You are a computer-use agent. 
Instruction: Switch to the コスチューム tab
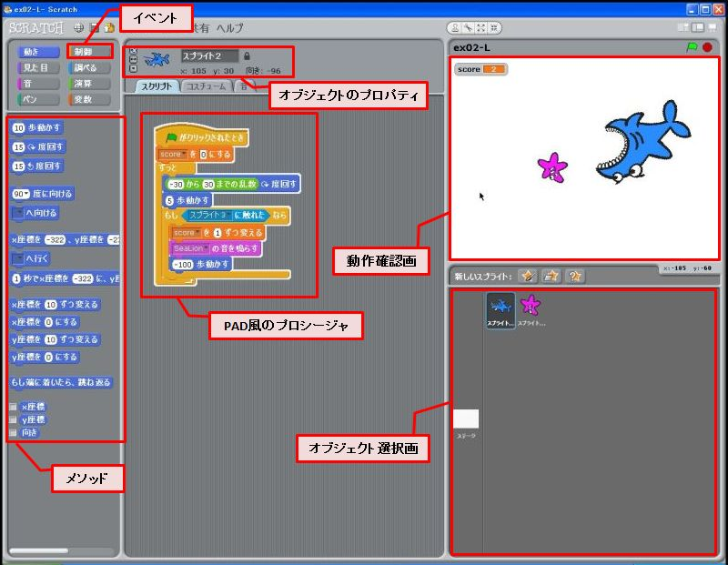(x=207, y=86)
